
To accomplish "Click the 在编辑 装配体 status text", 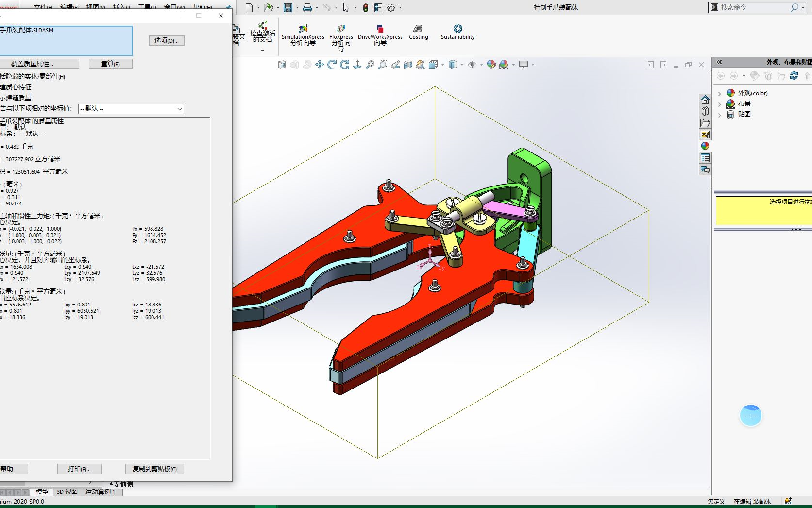I will point(752,502).
